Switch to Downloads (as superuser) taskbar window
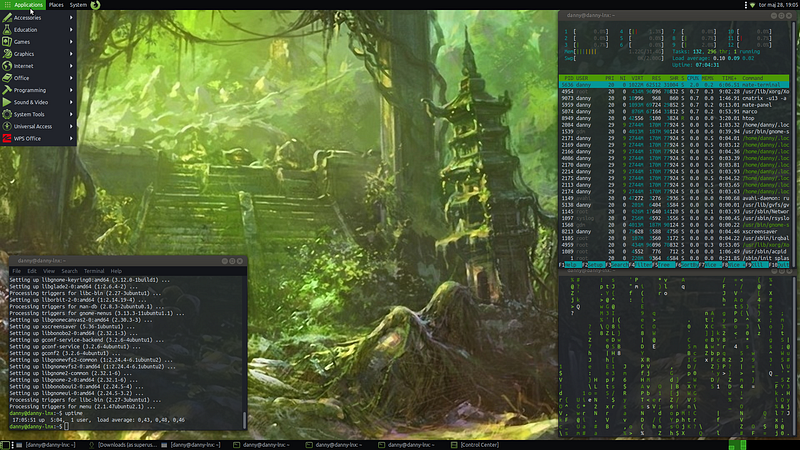Image resolution: width=800 pixels, height=450 pixels. 123,445
